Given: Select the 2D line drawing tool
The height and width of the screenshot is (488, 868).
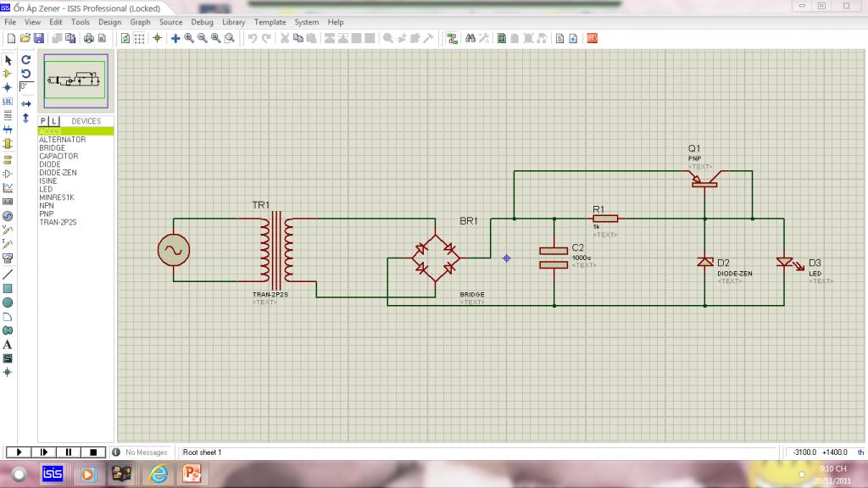Looking at the screenshot, I should (8, 274).
